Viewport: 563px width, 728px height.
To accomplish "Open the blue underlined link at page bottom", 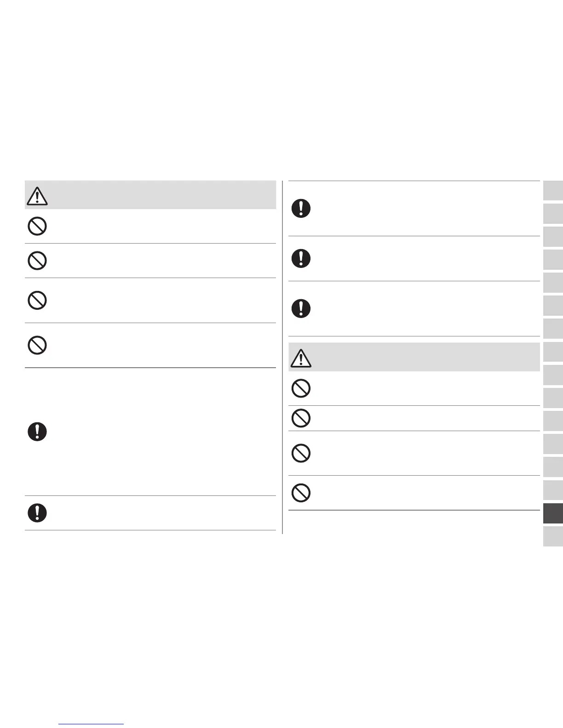I will [92, 724].
